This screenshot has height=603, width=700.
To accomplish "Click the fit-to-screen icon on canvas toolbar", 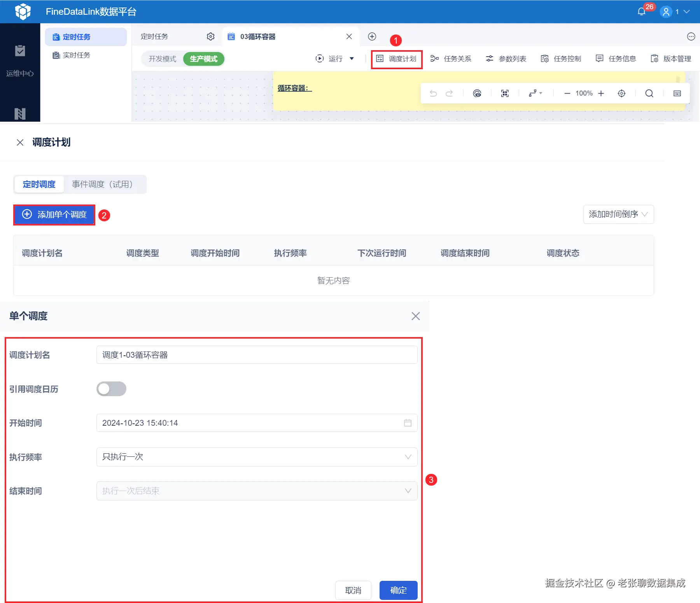I will 505,93.
